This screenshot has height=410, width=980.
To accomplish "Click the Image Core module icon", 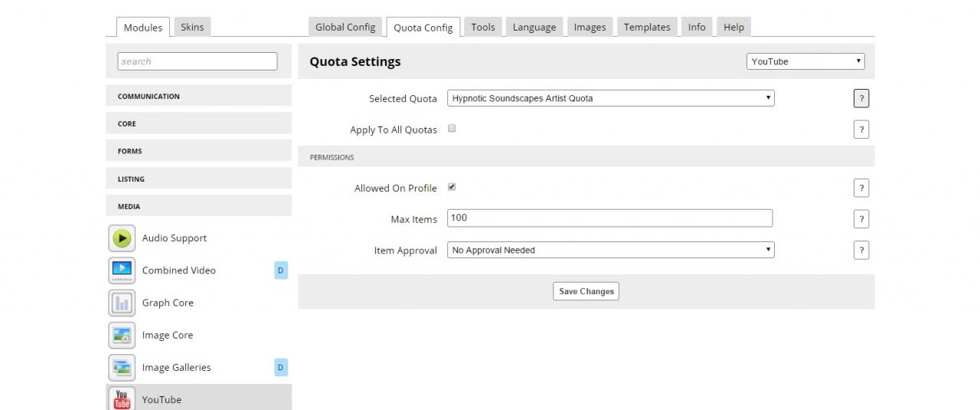I will tap(122, 335).
